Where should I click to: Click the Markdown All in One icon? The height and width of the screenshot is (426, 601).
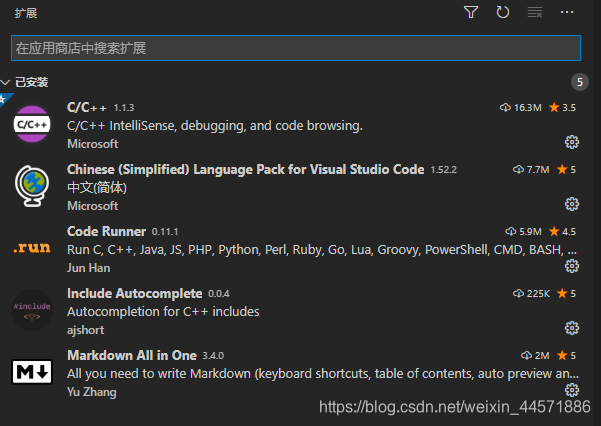(32, 372)
